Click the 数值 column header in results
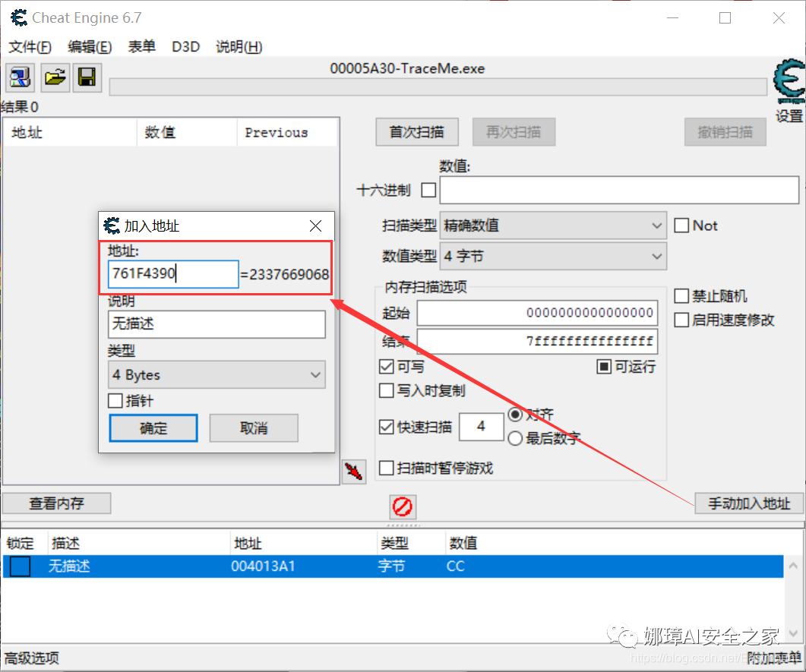 click(187, 133)
